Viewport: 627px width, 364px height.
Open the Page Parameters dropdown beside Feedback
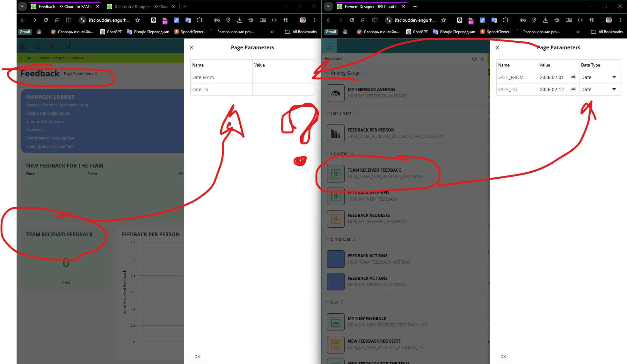pyautogui.click(x=80, y=74)
